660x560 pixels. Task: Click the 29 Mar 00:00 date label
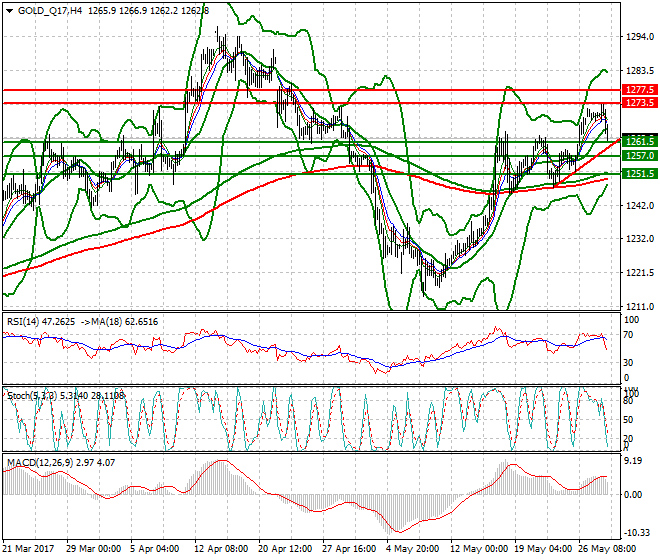coord(93,549)
